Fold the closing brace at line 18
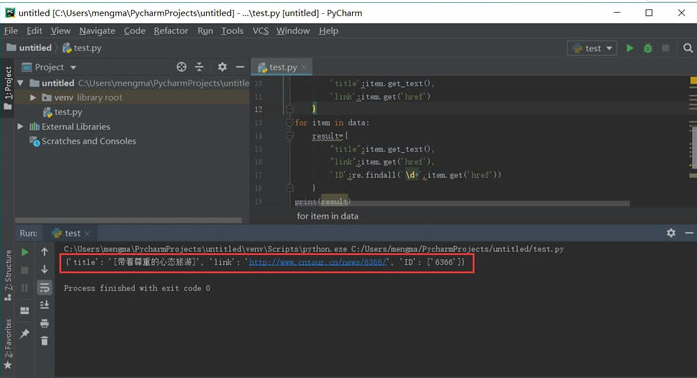 (290, 188)
